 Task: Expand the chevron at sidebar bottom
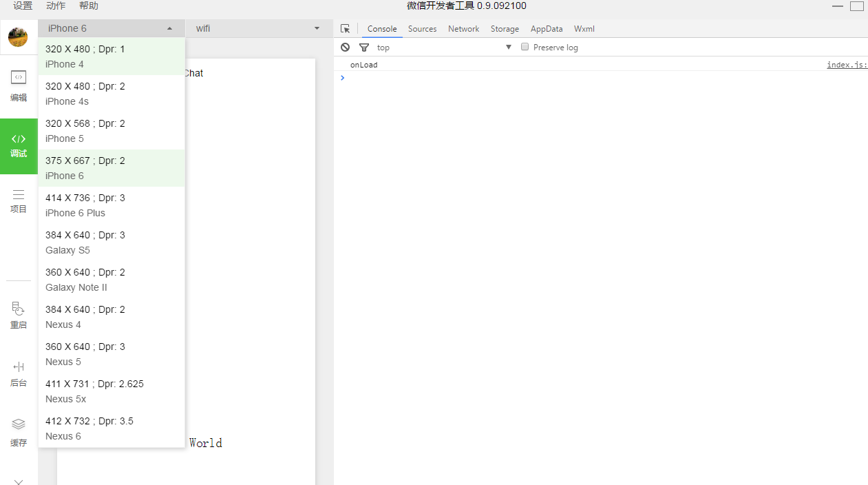pyautogui.click(x=19, y=482)
